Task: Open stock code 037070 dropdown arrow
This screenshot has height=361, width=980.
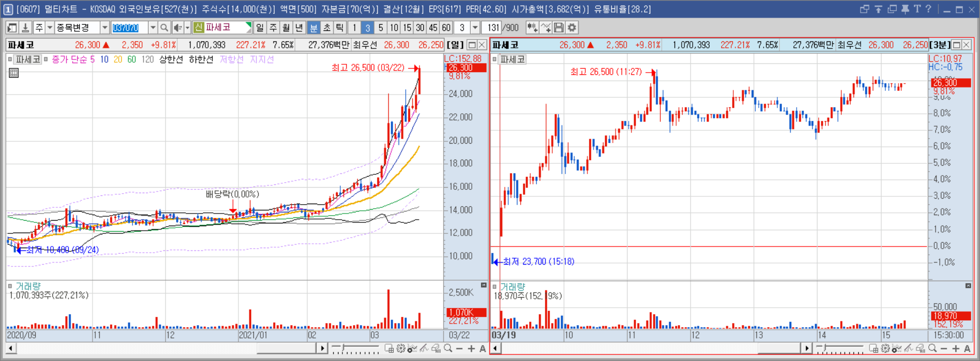Action: tap(153, 28)
